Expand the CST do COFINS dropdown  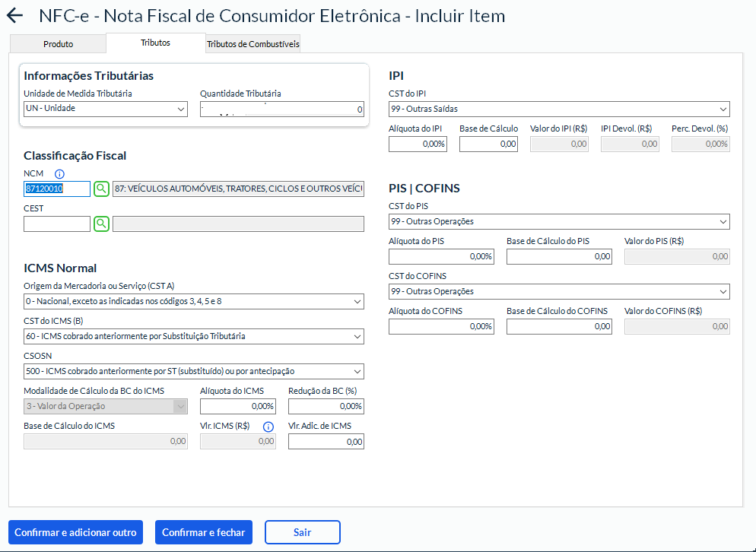click(x=558, y=292)
